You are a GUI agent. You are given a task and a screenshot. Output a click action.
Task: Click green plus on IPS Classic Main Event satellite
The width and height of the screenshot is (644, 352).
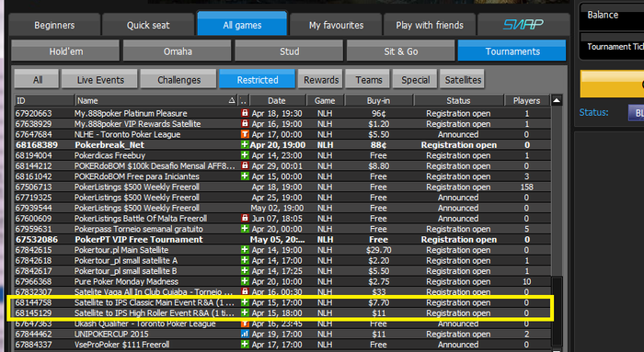(245, 302)
